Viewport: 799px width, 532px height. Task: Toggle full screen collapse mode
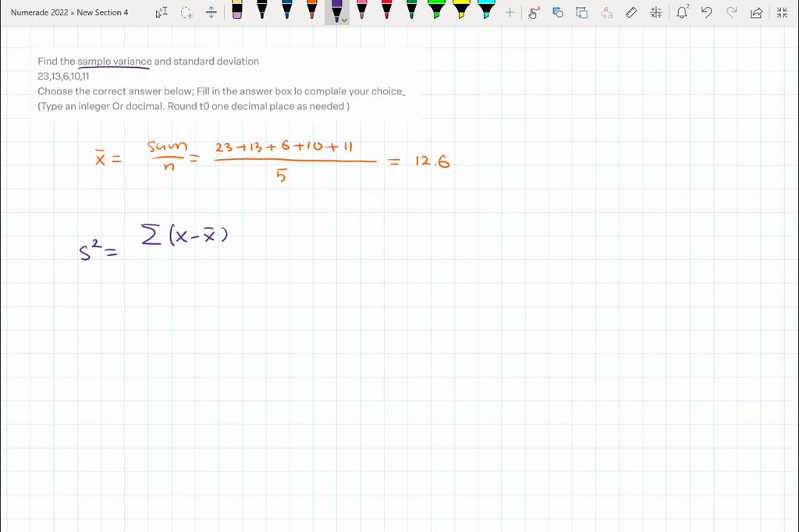pos(782,12)
